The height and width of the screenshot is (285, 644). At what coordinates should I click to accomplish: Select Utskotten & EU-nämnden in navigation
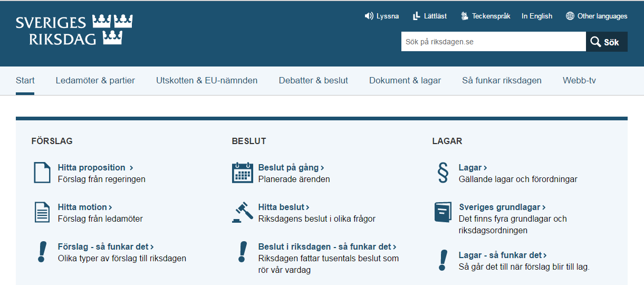coord(207,81)
